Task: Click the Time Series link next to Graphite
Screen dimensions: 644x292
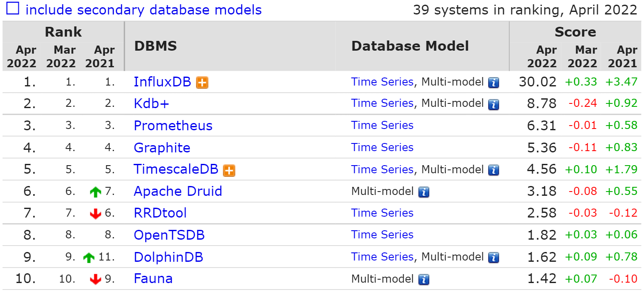Action: pos(382,147)
